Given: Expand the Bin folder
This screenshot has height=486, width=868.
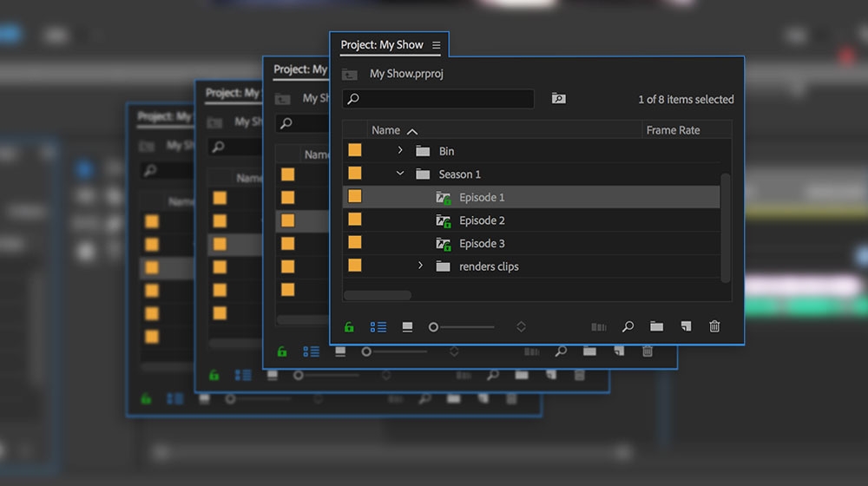Looking at the screenshot, I should (400, 150).
